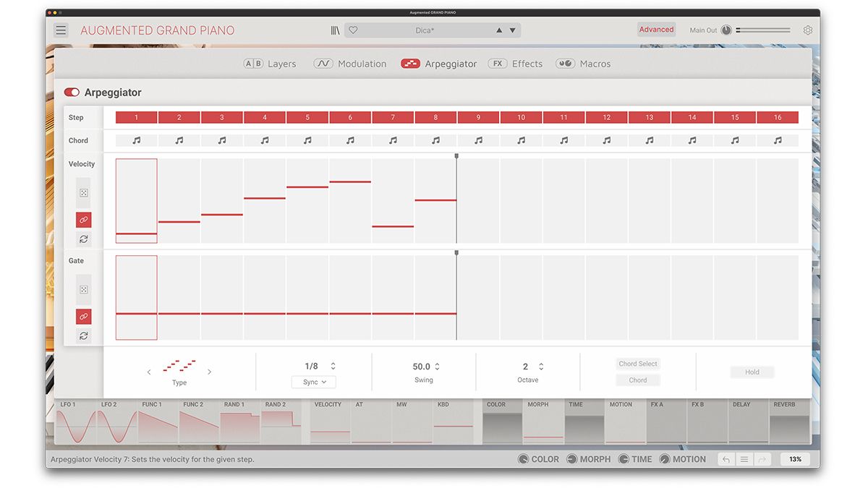
Task: Toggle step 13 in Step row
Action: (x=650, y=117)
